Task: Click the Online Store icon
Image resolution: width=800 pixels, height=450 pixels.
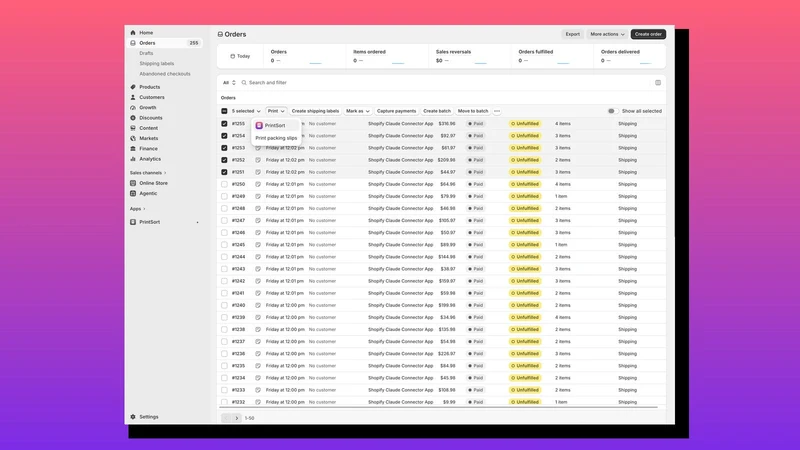Action: pos(133,183)
